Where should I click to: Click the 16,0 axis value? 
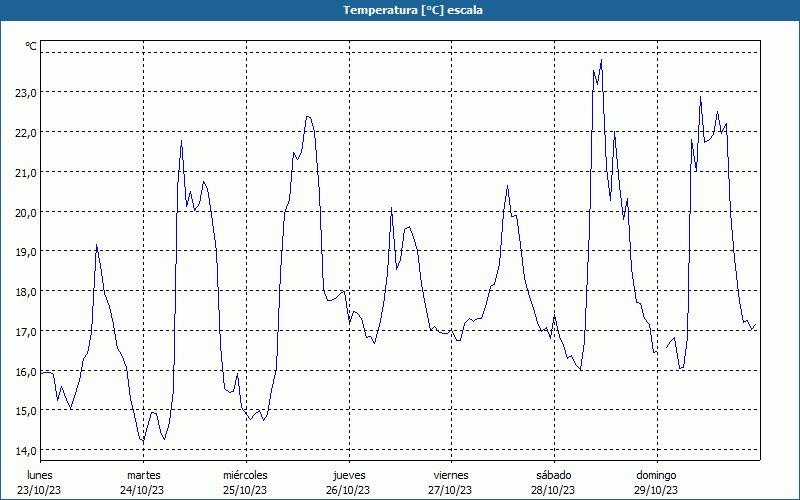pyautogui.click(x=26, y=371)
